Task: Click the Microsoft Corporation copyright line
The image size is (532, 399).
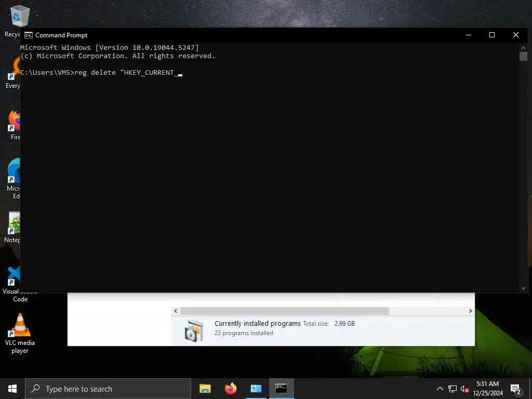Action: click(117, 56)
